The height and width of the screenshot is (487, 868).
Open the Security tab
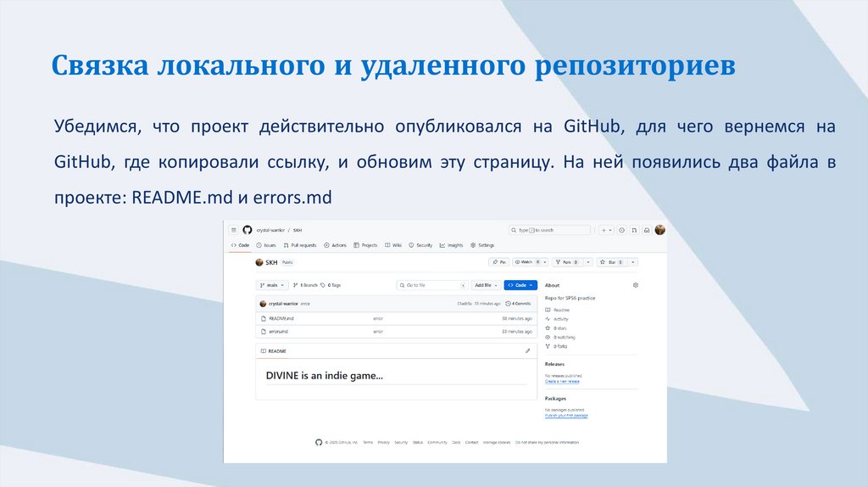pyautogui.click(x=420, y=245)
